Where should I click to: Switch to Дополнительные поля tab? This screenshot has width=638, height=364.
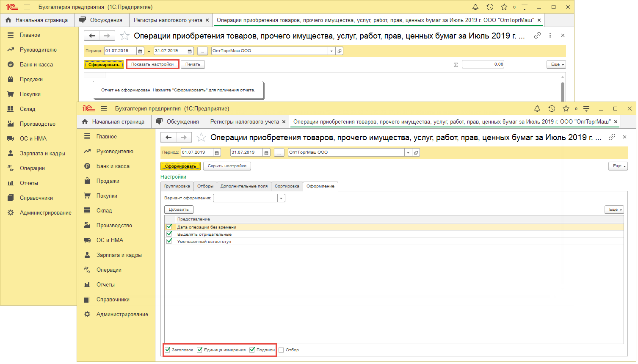244,186
